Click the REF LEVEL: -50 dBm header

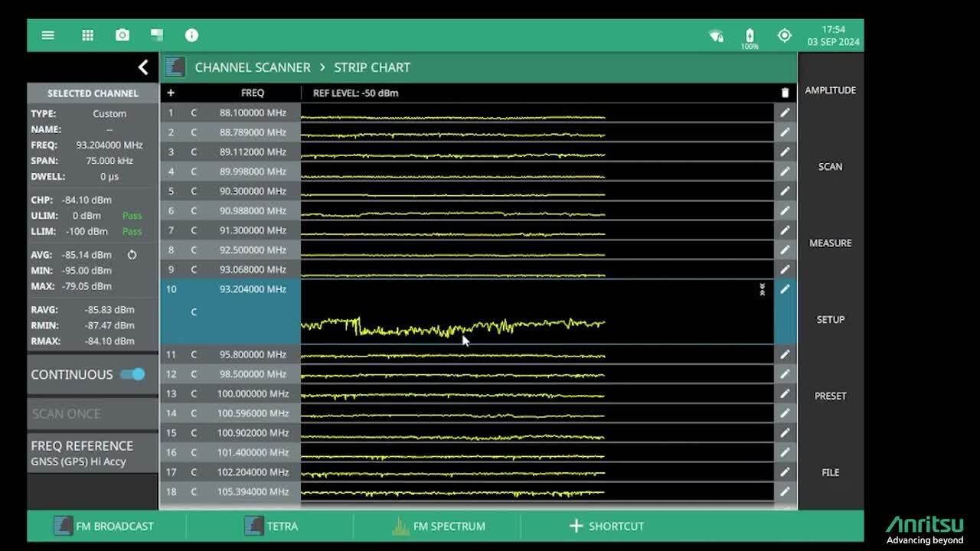(355, 93)
